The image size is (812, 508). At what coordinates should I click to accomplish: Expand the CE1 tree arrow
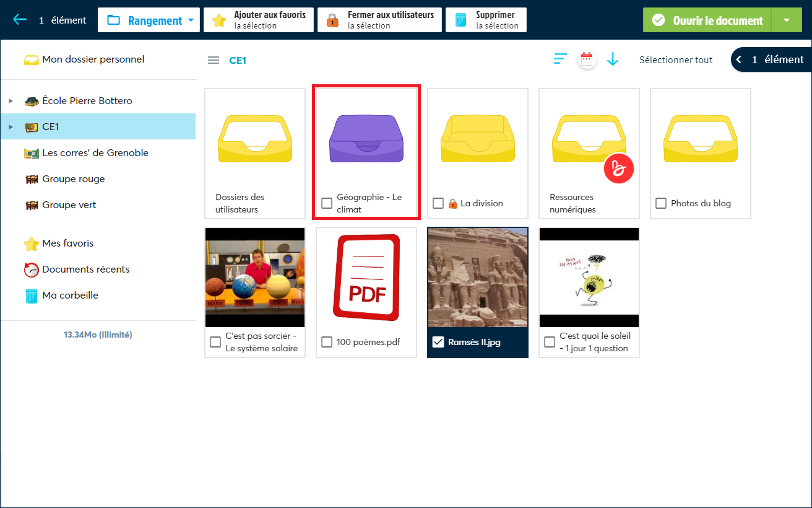pos(11,127)
